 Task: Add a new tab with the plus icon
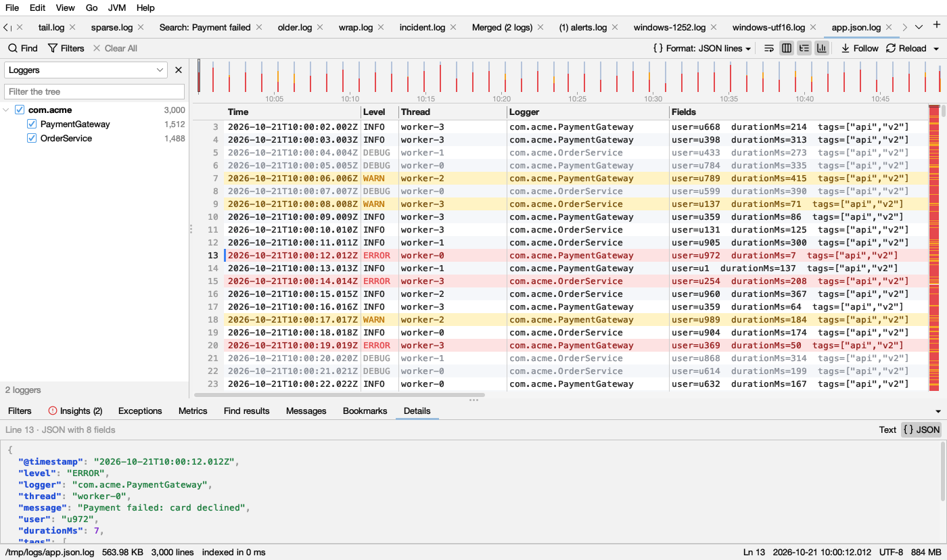[936, 26]
